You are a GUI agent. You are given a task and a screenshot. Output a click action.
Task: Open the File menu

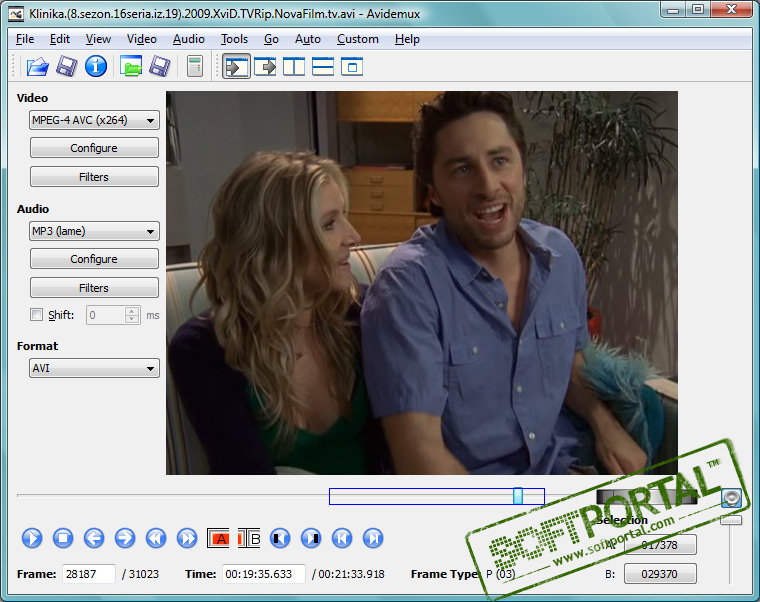(x=25, y=39)
